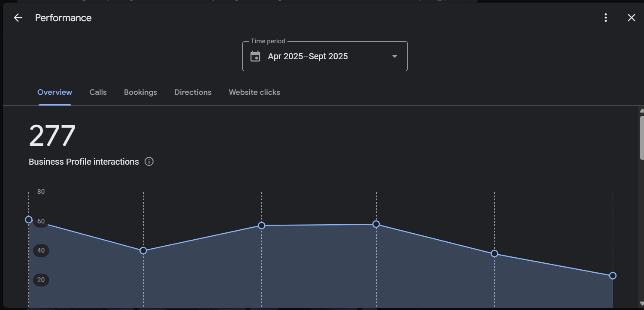644x310 pixels.
Task: Select the Overview tab
Action: (54, 92)
